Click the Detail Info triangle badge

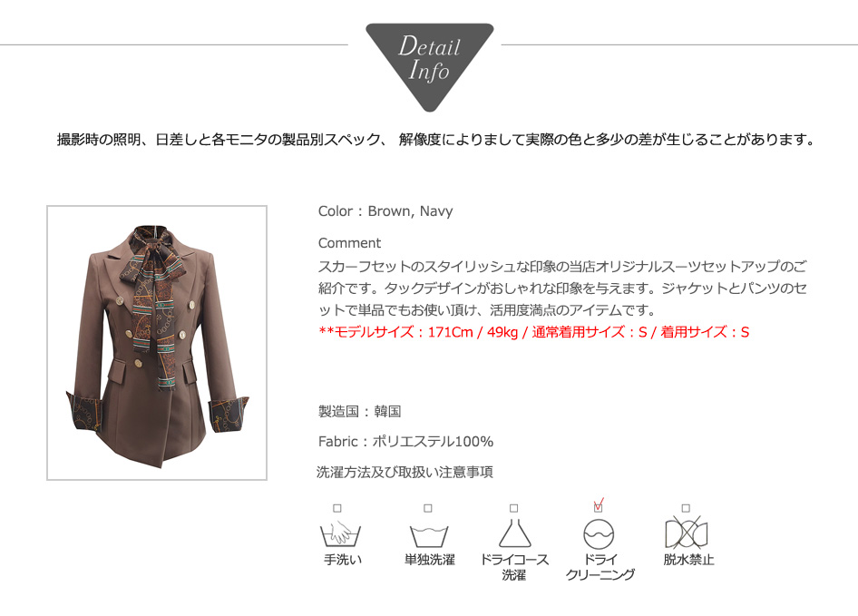click(x=430, y=65)
